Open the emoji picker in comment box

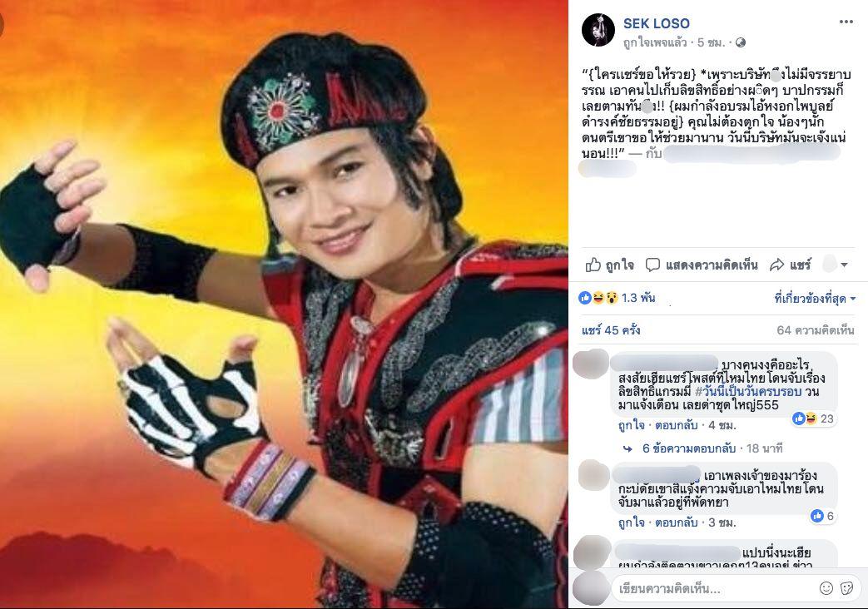826,588
